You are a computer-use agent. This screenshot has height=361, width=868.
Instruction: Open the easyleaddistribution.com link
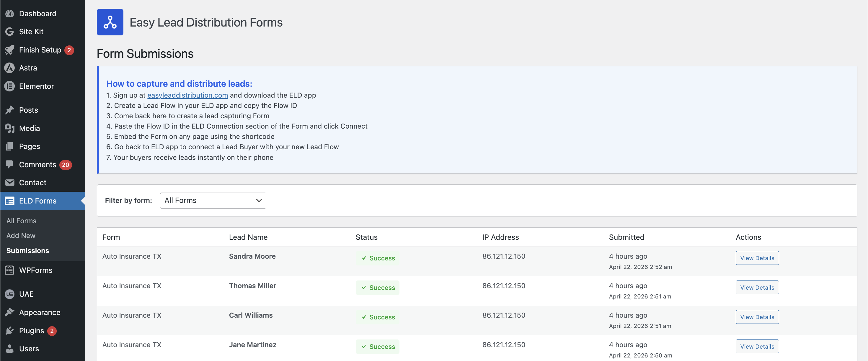click(188, 95)
